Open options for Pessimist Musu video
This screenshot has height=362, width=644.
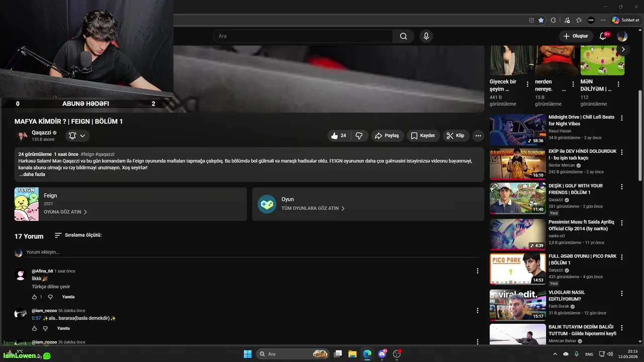(x=622, y=223)
